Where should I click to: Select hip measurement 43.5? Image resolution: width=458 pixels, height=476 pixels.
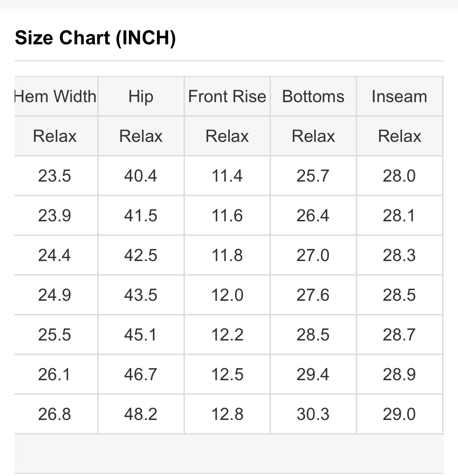pyautogui.click(x=141, y=295)
